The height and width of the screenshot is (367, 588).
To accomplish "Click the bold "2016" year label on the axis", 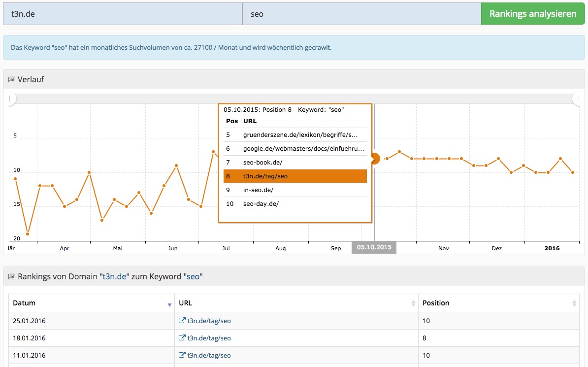I will pos(552,248).
